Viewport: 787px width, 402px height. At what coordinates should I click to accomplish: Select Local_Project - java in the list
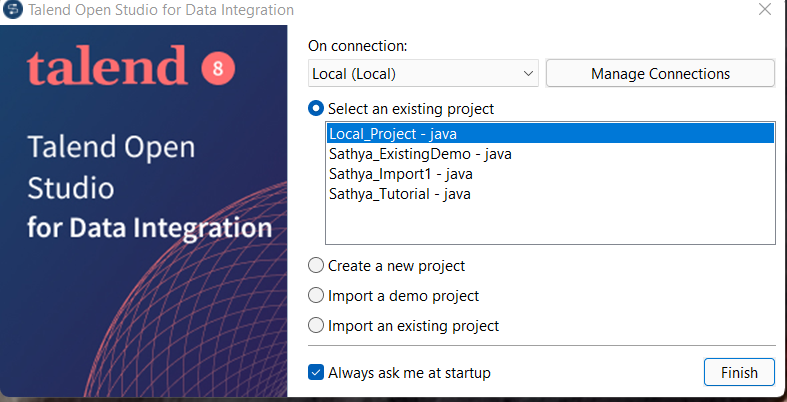tap(550, 134)
